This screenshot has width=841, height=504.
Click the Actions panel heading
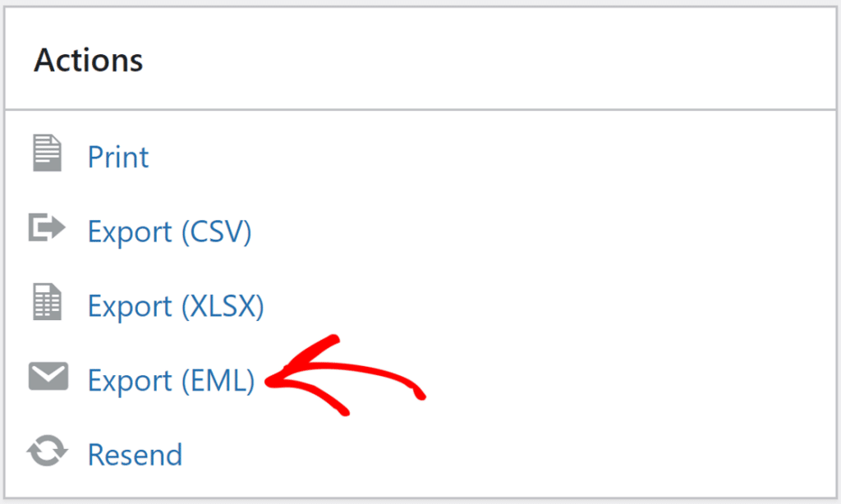[89, 61]
